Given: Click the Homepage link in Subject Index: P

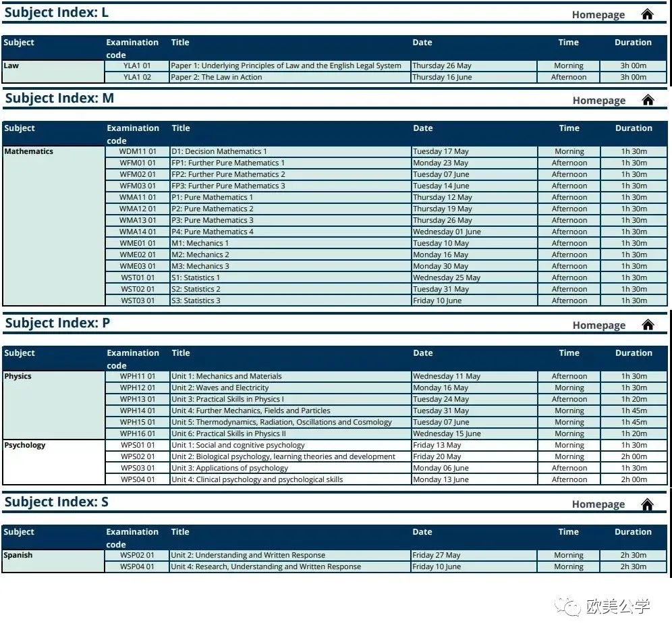Looking at the screenshot, I should tap(598, 325).
